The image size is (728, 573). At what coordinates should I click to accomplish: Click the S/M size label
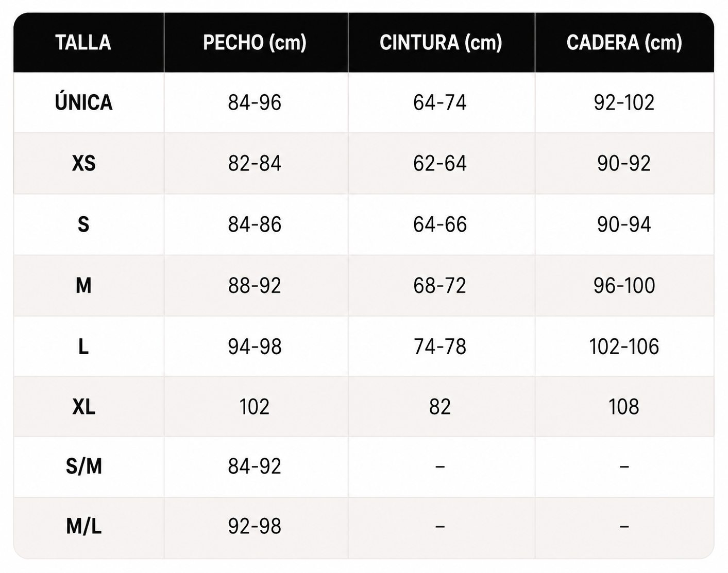[83, 466]
